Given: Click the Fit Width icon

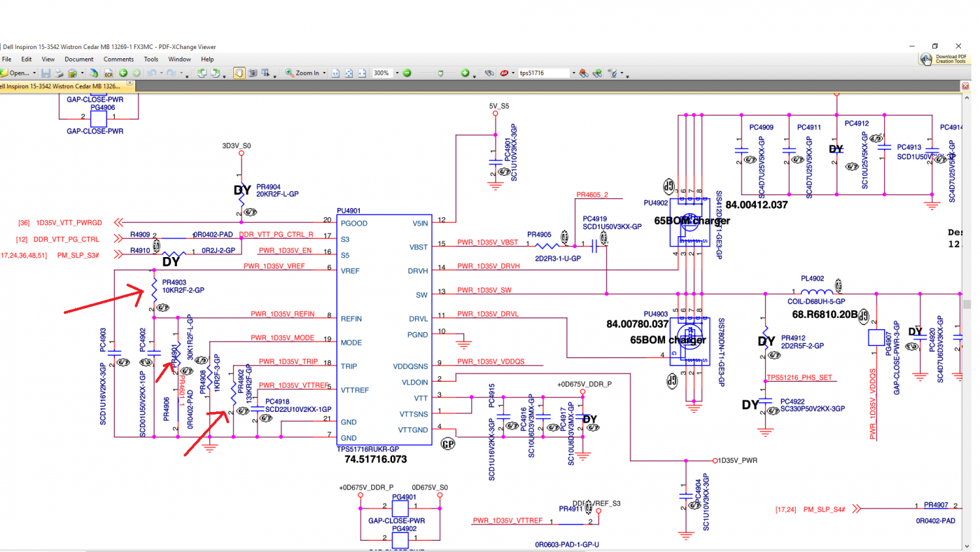Looking at the screenshot, I should (x=362, y=73).
